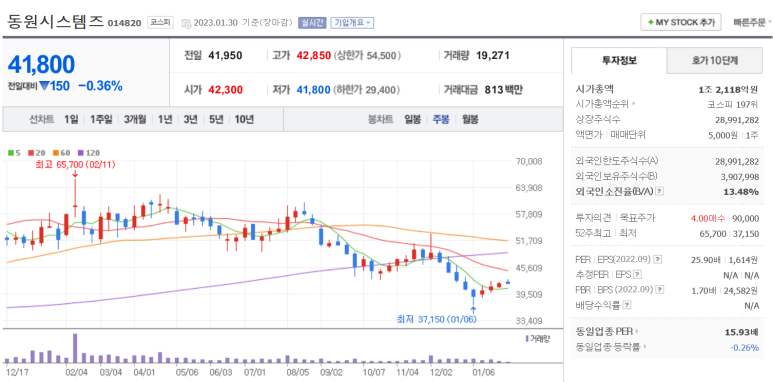The height and width of the screenshot is (382, 773).
Task: Click the blue down-triangle next to 150
Action: tap(44, 86)
